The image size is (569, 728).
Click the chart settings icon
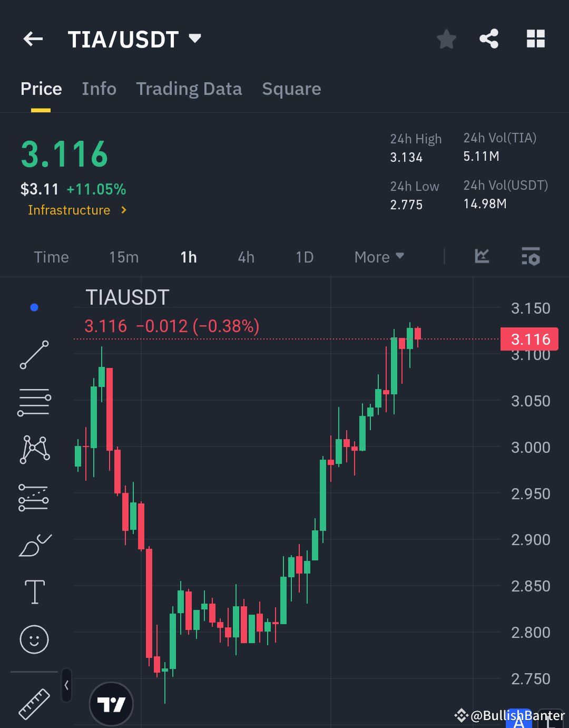coord(531,257)
